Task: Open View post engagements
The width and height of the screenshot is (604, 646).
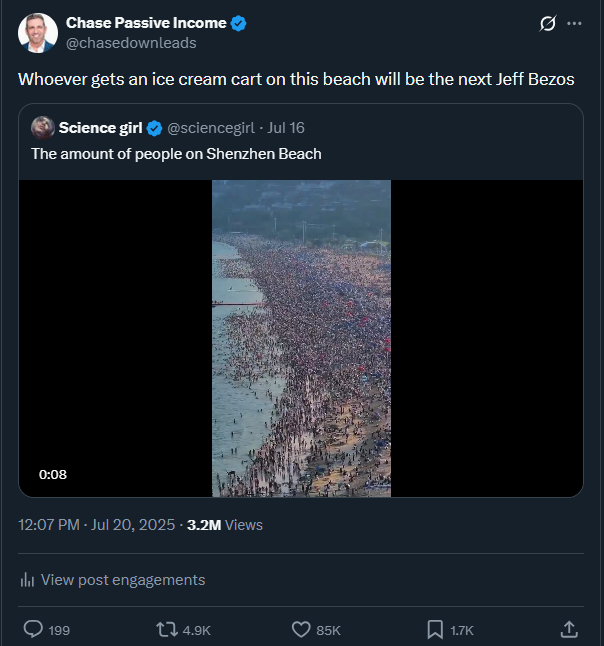Action: (123, 580)
